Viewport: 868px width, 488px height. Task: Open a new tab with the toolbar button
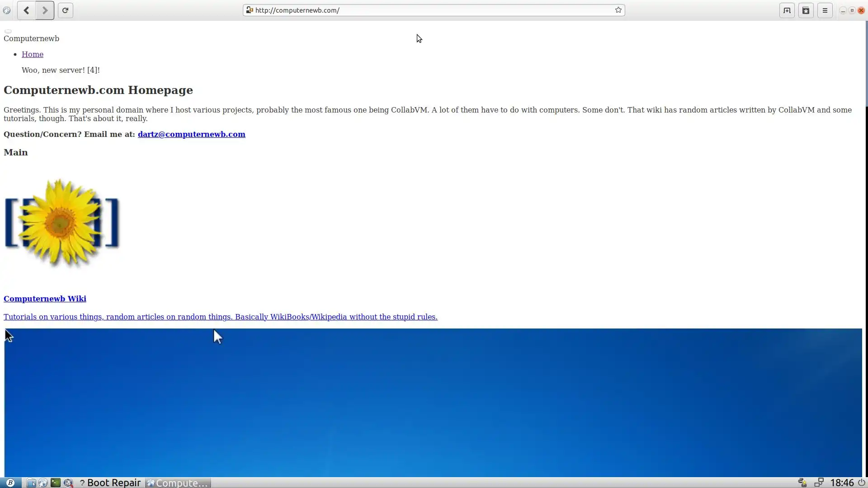coord(787,10)
